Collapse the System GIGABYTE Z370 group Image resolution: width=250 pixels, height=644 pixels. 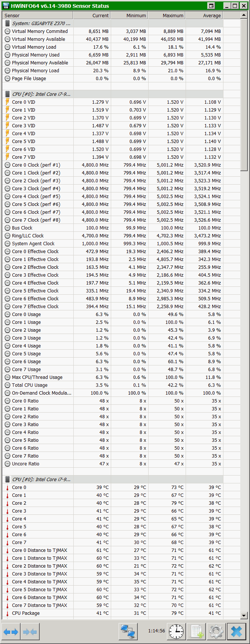click(7, 23)
